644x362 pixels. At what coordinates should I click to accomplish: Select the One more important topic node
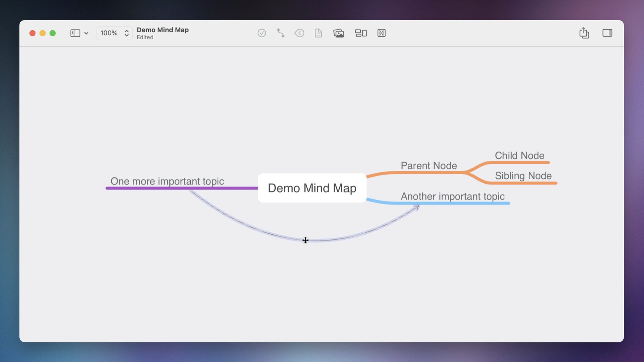point(167,181)
